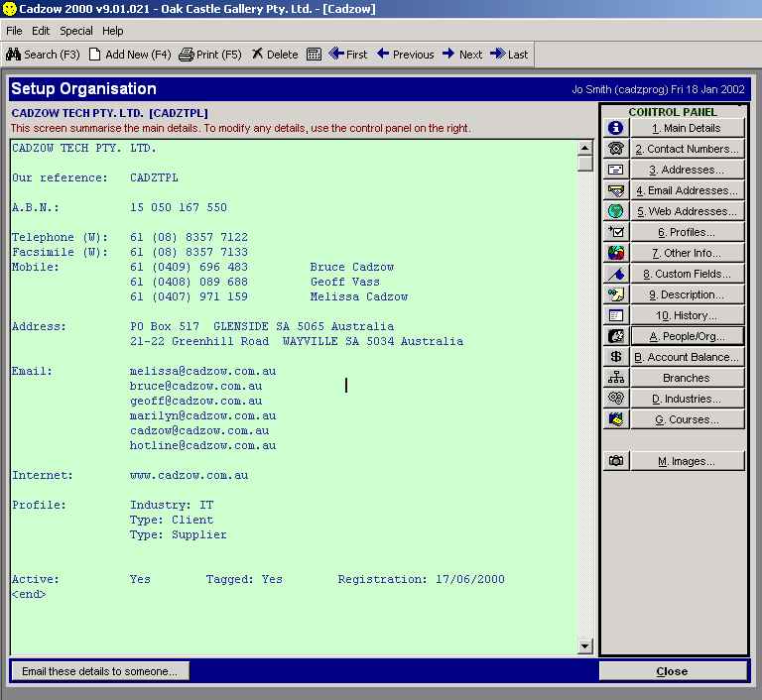Click the Search binoculars icon
The width and height of the screenshot is (762, 700).
[x=13, y=55]
